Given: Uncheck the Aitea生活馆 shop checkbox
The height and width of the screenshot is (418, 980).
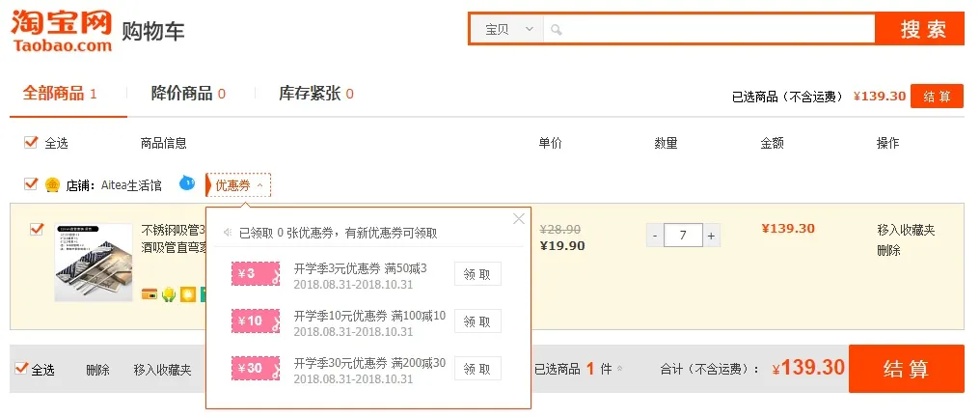Looking at the screenshot, I should [31, 184].
